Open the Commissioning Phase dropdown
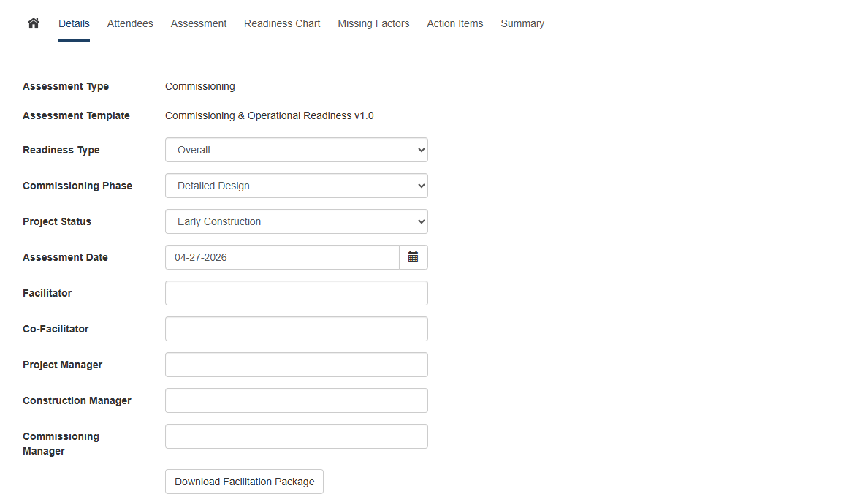Screen dimensions: 868x502 296,186
